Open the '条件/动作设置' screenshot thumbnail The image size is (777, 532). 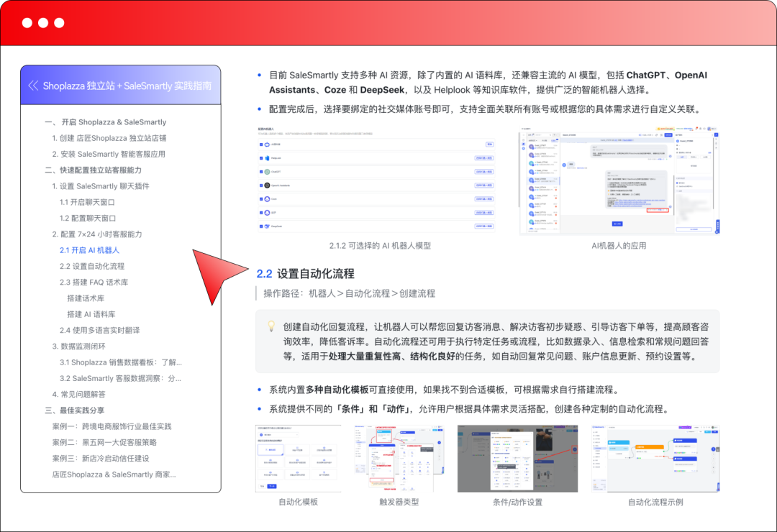[x=517, y=458]
